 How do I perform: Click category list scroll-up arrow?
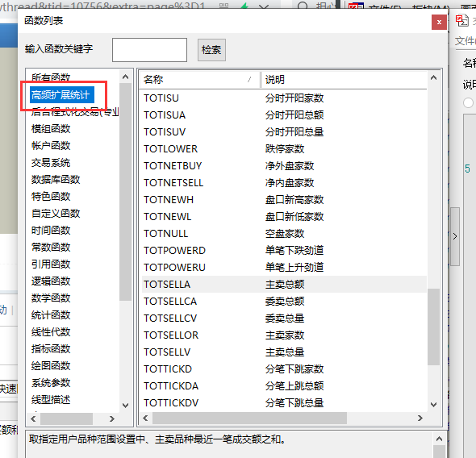125,77
